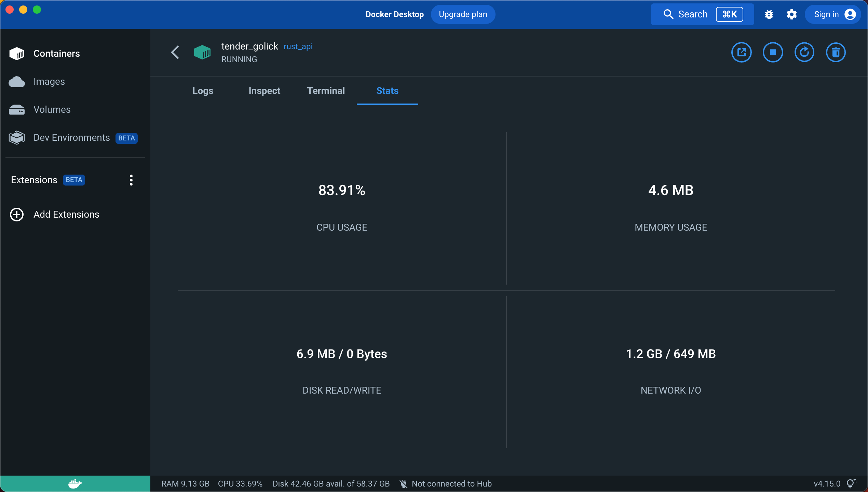This screenshot has width=868, height=492.
Task: Open the Terminal tab
Action: click(x=326, y=91)
